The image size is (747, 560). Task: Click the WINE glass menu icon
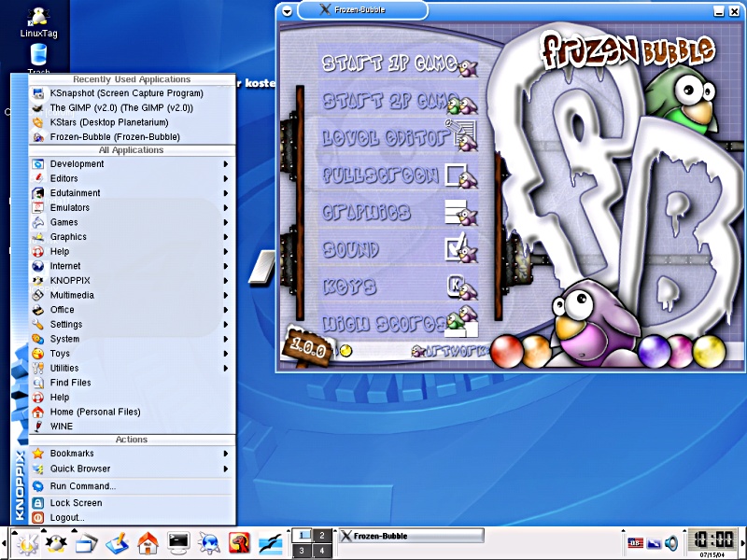click(x=38, y=427)
